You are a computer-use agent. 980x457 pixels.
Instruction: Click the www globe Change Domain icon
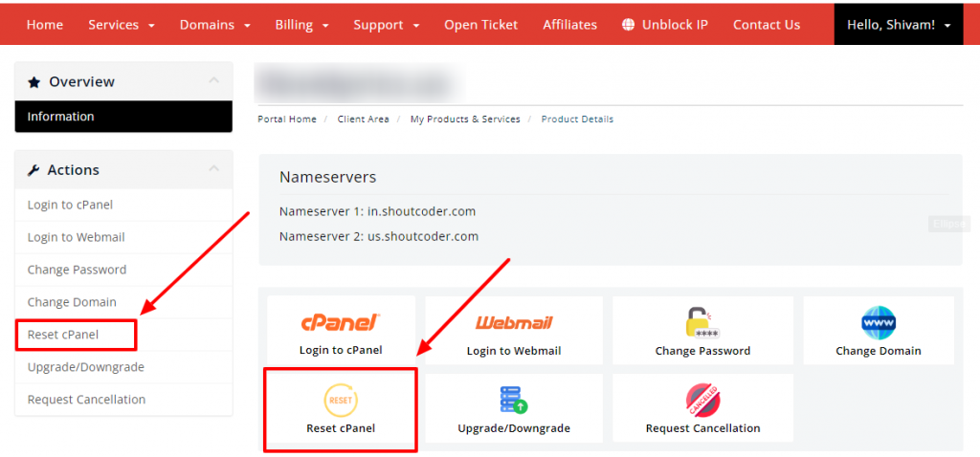pyautogui.click(x=879, y=322)
